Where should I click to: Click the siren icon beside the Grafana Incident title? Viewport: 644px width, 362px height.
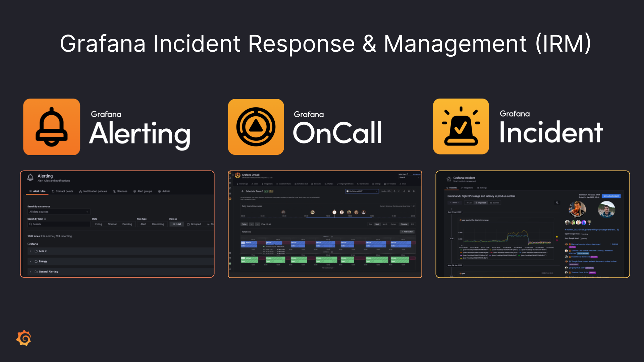tap(449, 179)
